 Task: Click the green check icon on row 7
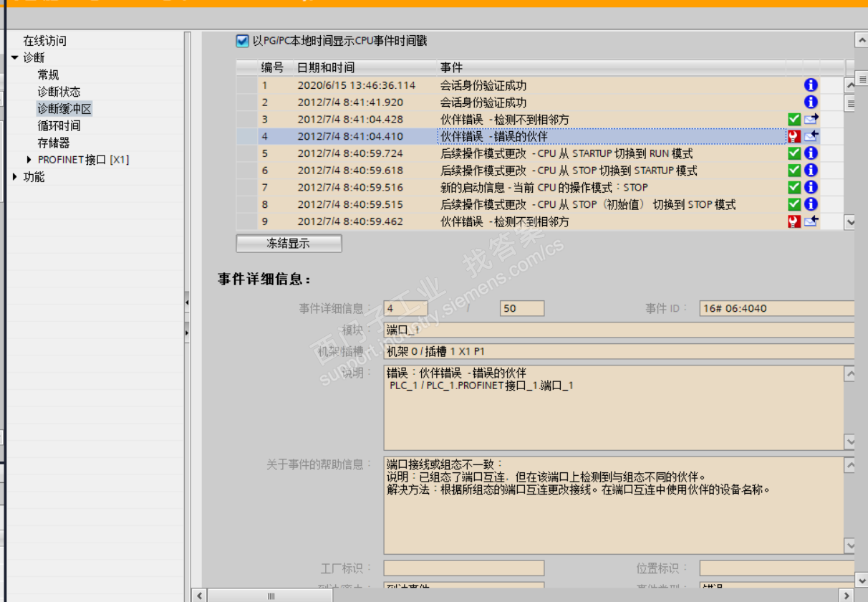[794, 187]
